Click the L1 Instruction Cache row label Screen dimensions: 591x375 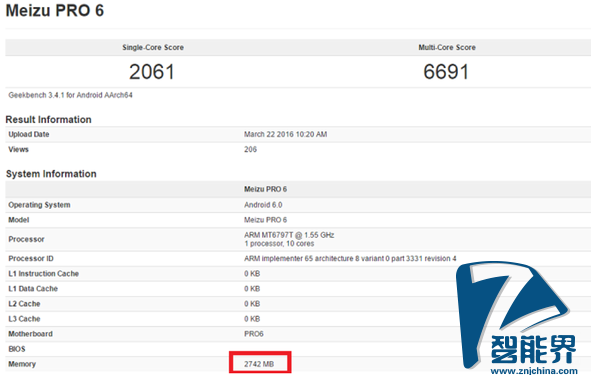(x=44, y=274)
